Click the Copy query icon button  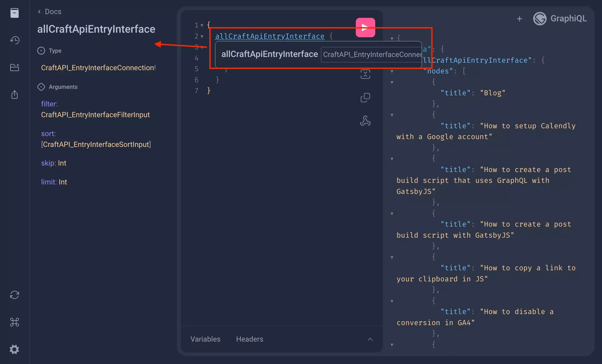(365, 97)
